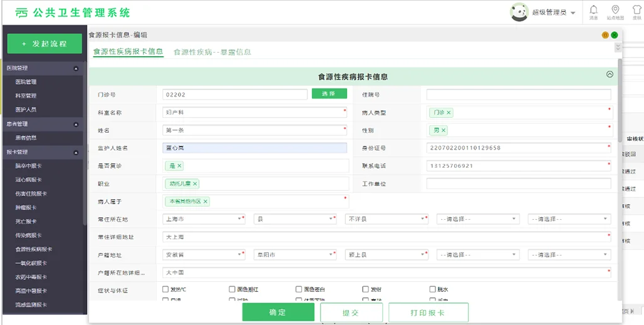Click the 选择 button beside 门诊号
Image resolution: width=644 pixels, height=325 pixels.
[x=330, y=94]
